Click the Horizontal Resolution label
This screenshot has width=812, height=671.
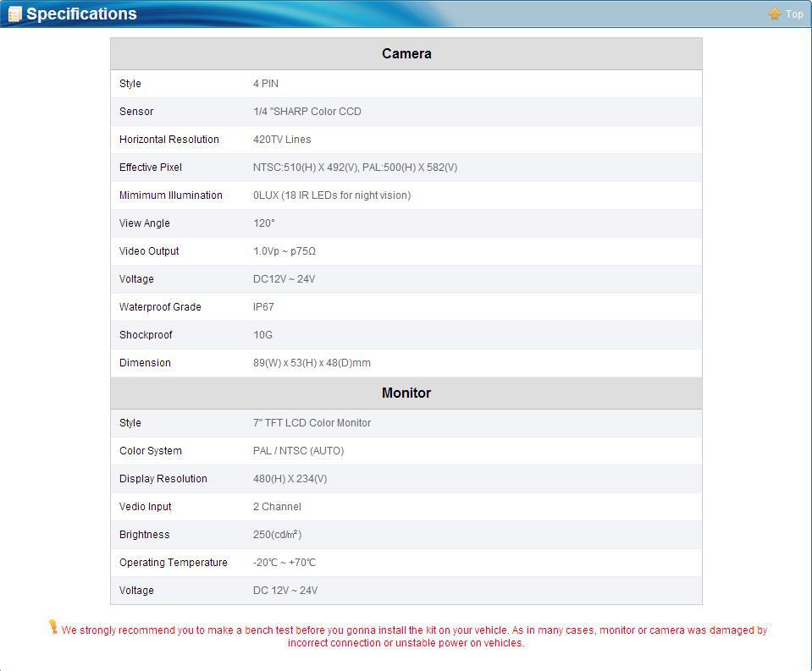click(x=169, y=140)
